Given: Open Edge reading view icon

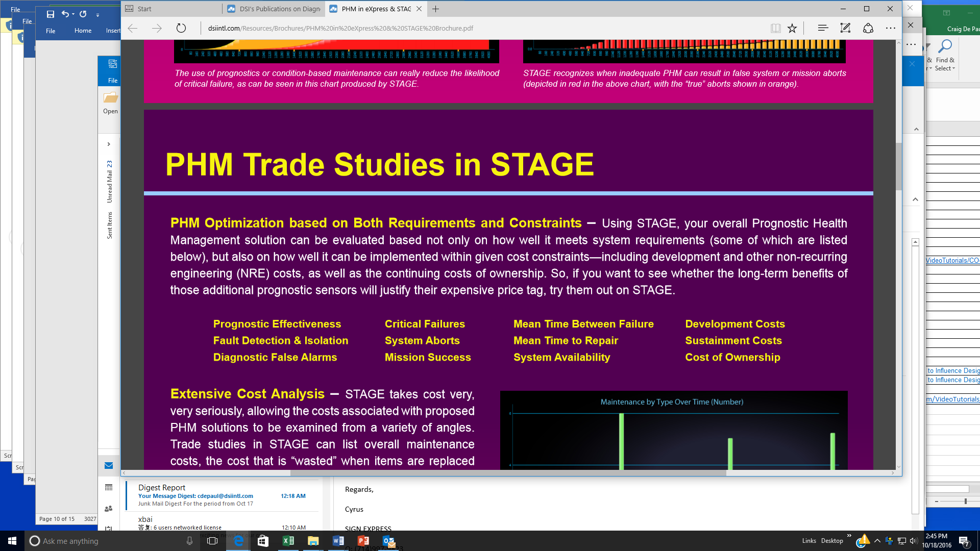Looking at the screenshot, I should [x=775, y=28].
